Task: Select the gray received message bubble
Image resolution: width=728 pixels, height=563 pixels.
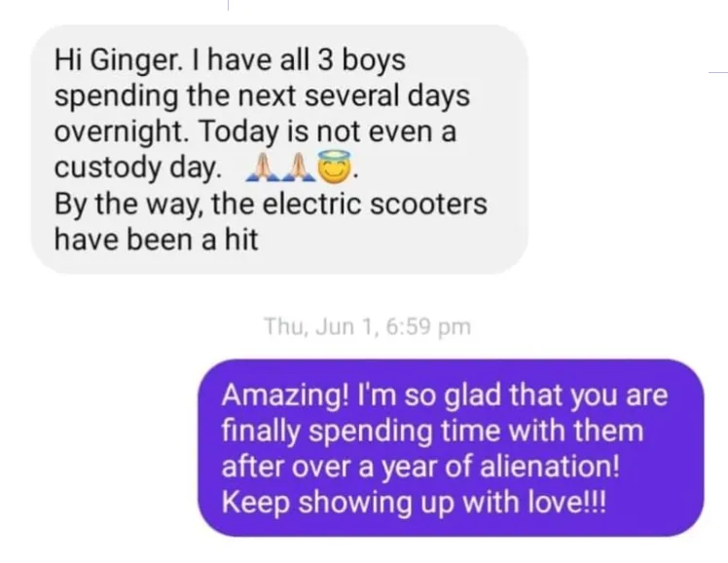Action: [279, 149]
